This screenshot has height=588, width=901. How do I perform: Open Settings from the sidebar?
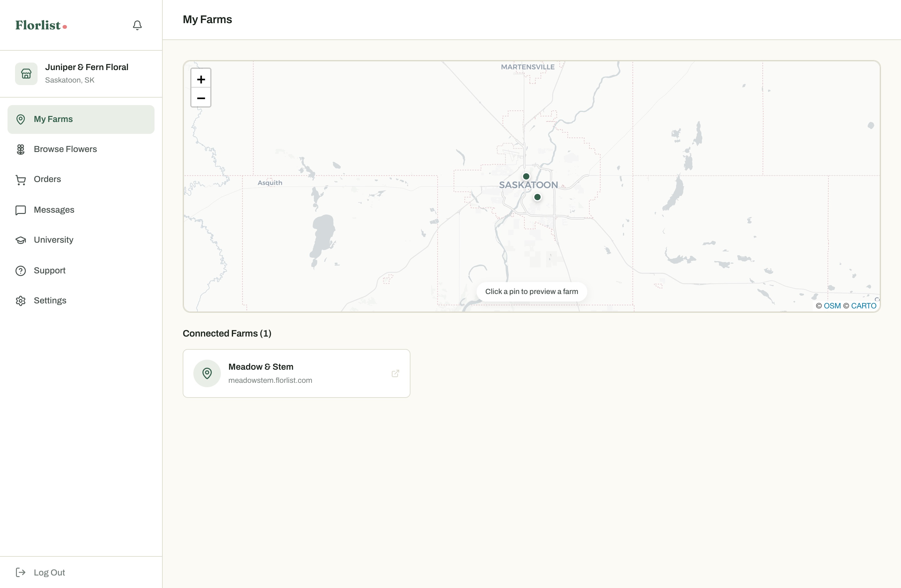81,301
